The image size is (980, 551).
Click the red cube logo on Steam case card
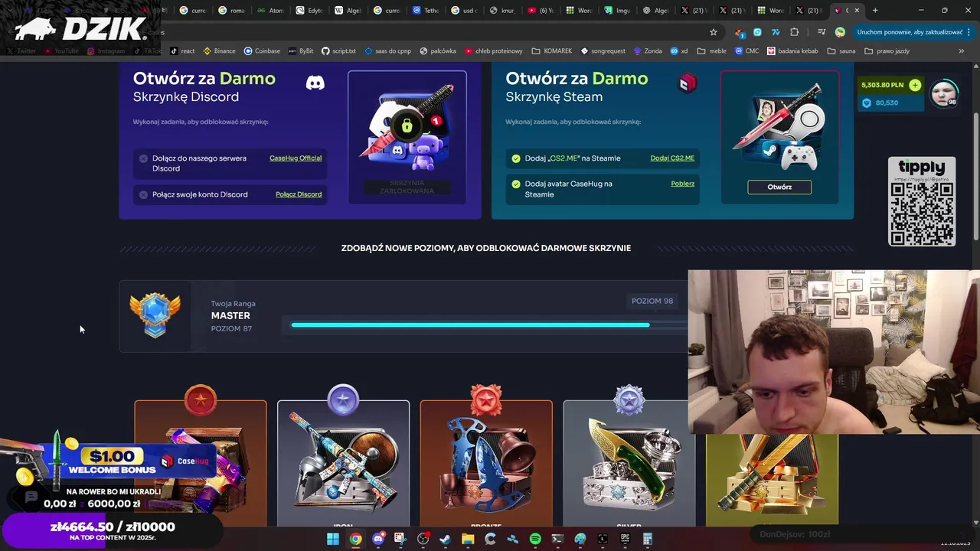coord(688,83)
